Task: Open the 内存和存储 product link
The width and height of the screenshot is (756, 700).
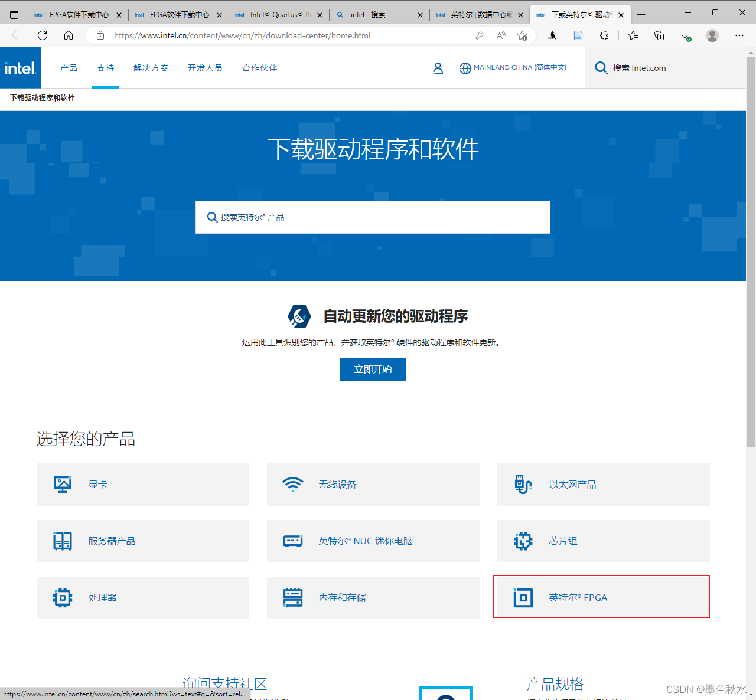Action: coord(373,598)
